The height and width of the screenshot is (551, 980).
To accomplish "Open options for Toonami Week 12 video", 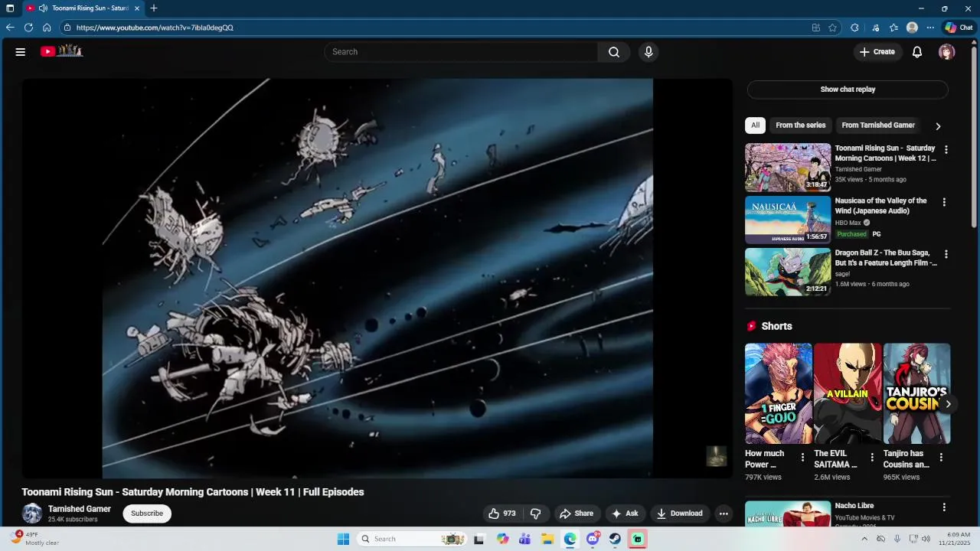I will point(946,150).
